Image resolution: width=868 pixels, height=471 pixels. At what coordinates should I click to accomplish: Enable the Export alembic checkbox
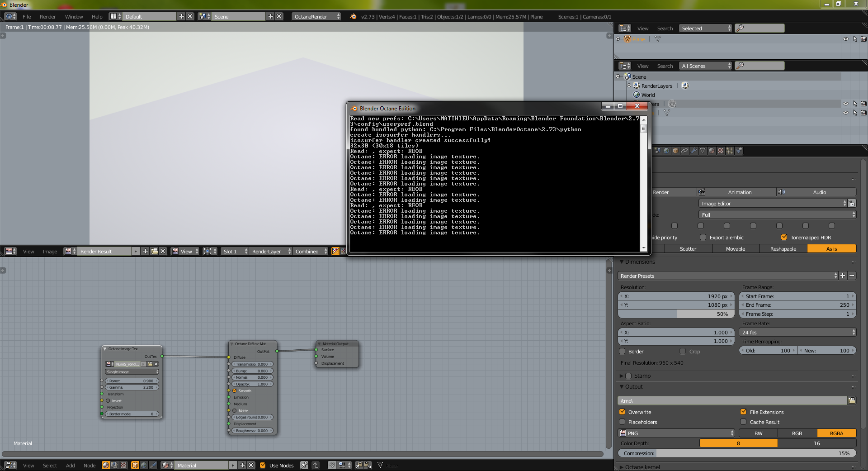(703, 238)
